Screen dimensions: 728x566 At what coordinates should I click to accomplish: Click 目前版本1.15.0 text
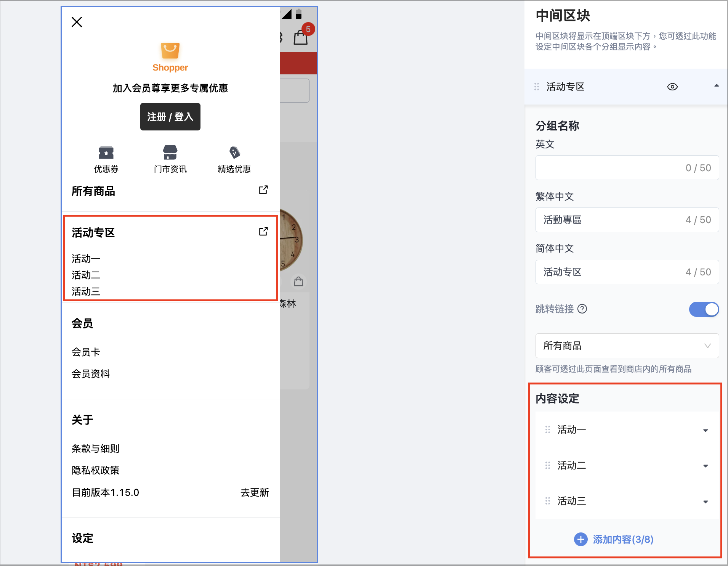point(106,492)
